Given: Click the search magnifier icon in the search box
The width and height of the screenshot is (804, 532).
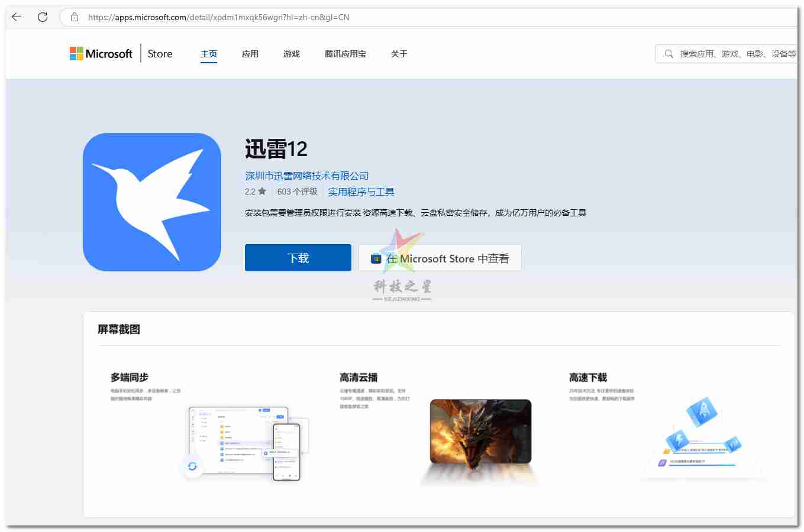Looking at the screenshot, I should point(669,53).
